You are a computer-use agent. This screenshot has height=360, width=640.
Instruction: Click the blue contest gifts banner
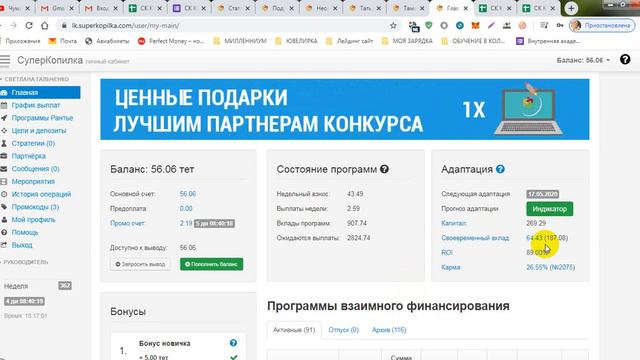click(x=344, y=109)
